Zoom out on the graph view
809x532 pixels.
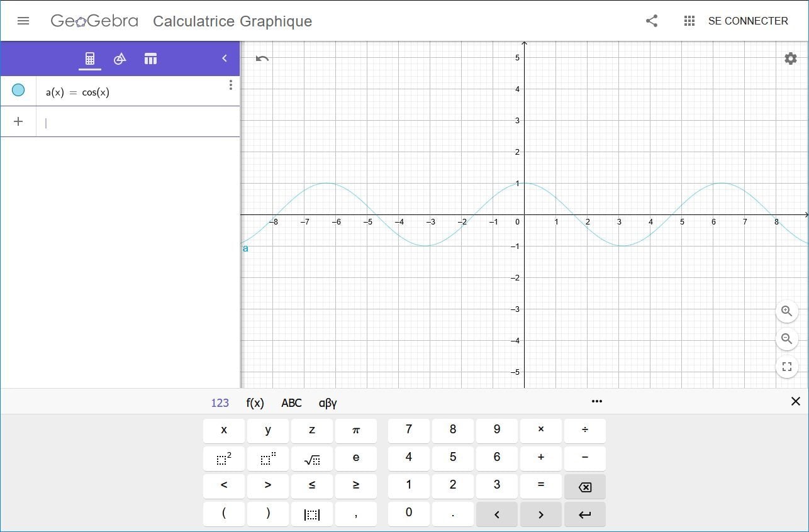point(786,339)
